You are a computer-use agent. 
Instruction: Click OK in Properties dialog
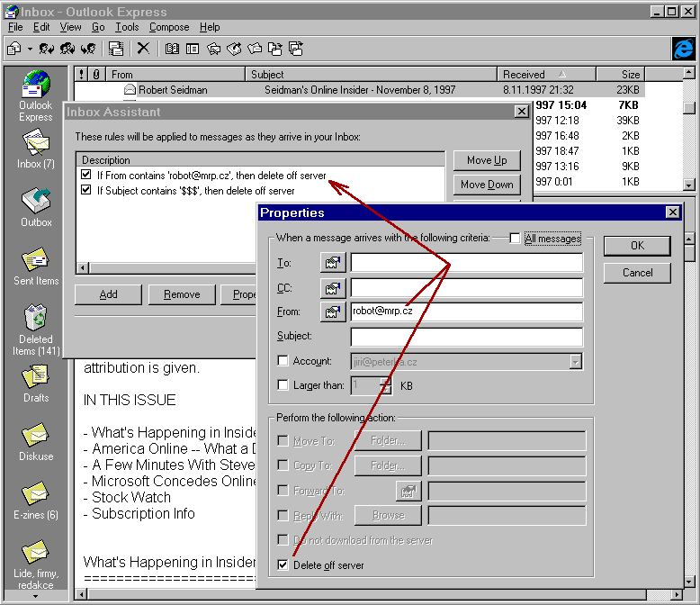coord(637,246)
